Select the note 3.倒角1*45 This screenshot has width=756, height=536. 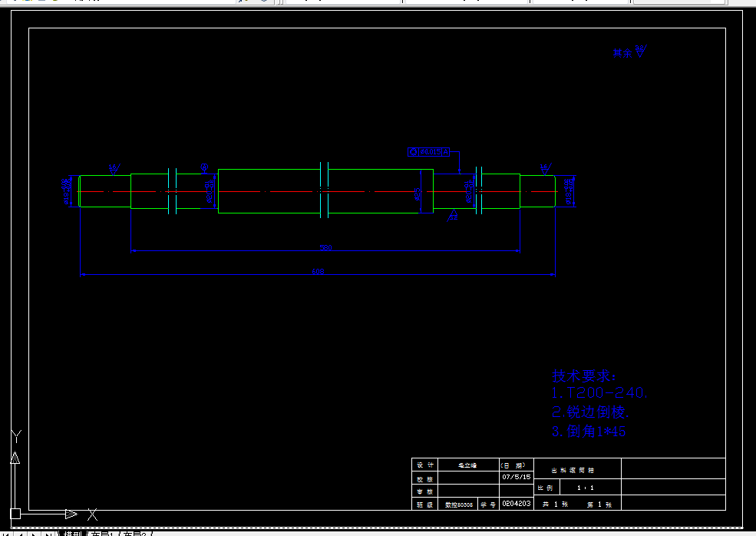pos(589,431)
